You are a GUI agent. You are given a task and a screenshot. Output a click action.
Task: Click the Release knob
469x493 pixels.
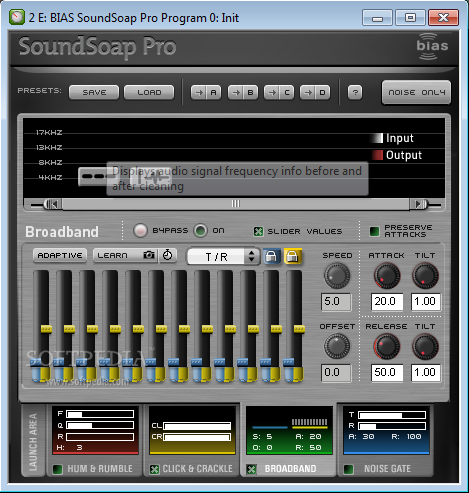(x=387, y=346)
